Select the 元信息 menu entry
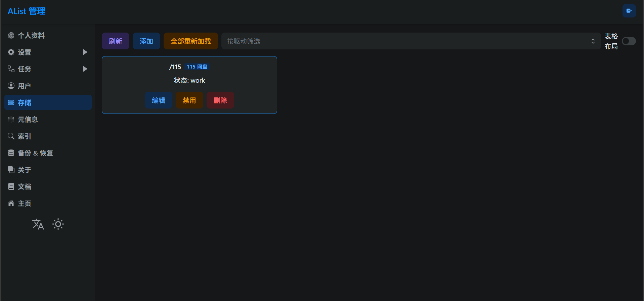Screen dimensions: 644x301 48,119
